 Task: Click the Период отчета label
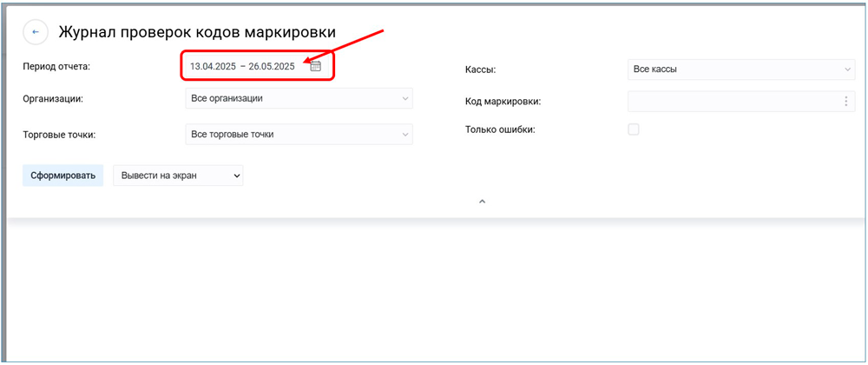click(56, 66)
